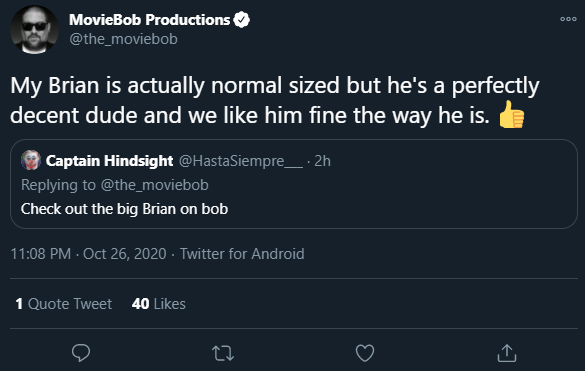Open Captain Hindsight's profile name
Viewport: 585px width, 371px height.
pyautogui.click(x=109, y=161)
